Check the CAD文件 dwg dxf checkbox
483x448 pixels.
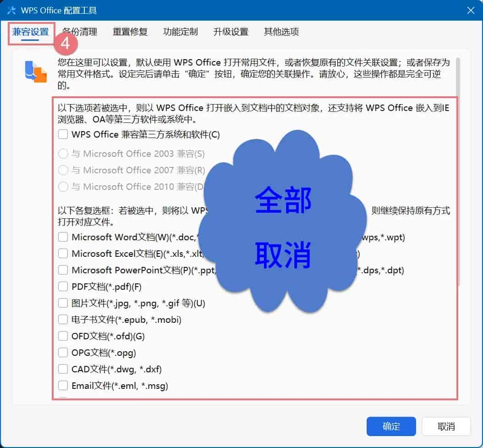click(63, 369)
